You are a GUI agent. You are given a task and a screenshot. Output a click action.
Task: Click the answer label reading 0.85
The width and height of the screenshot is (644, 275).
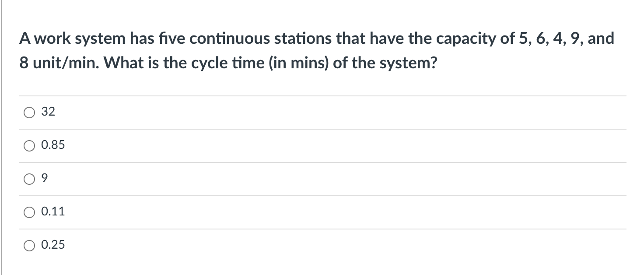pyautogui.click(x=53, y=145)
